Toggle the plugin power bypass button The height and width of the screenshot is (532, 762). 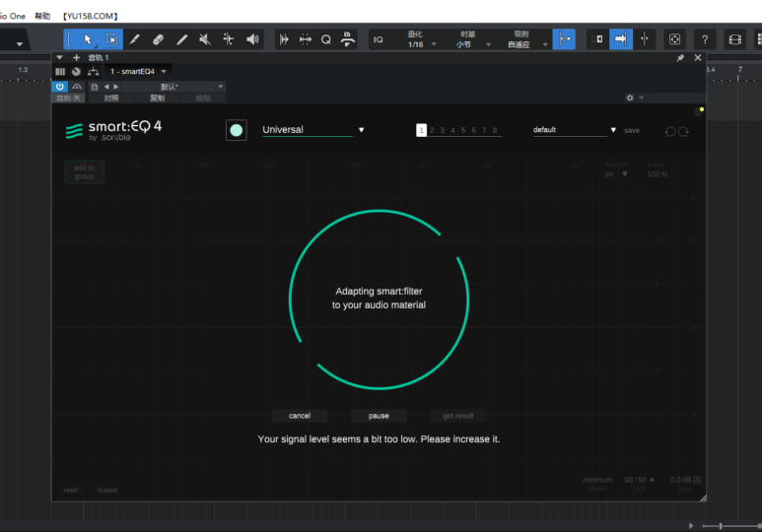tap(60, 87)
